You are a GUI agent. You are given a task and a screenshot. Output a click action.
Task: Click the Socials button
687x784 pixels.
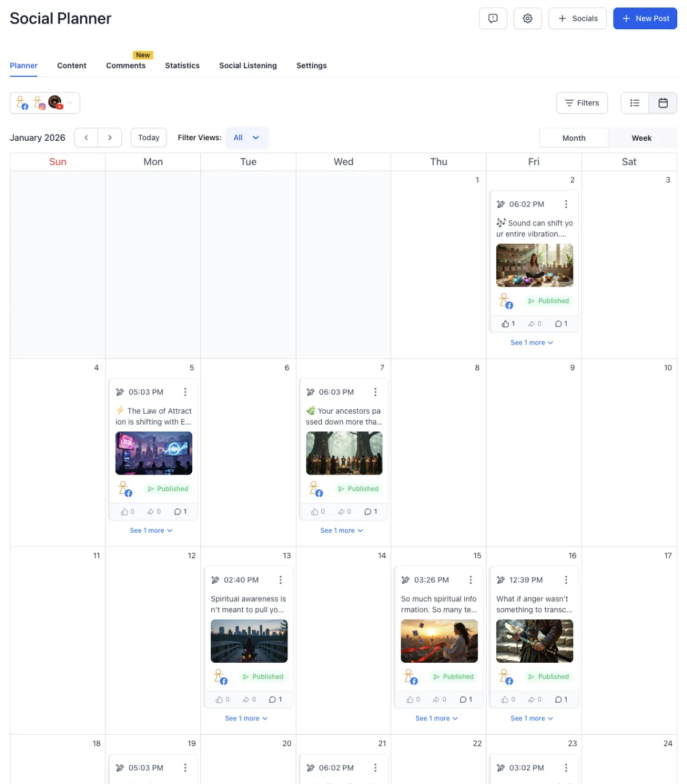(577, 18)
